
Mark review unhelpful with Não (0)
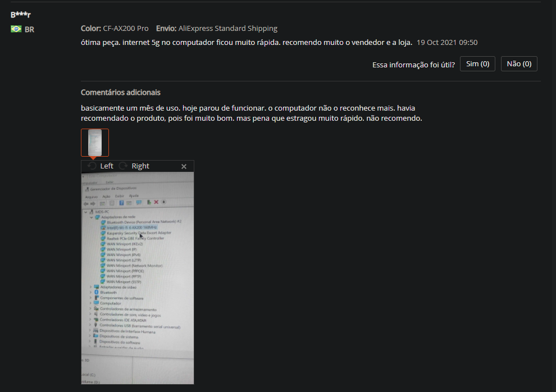pos(519,64)
